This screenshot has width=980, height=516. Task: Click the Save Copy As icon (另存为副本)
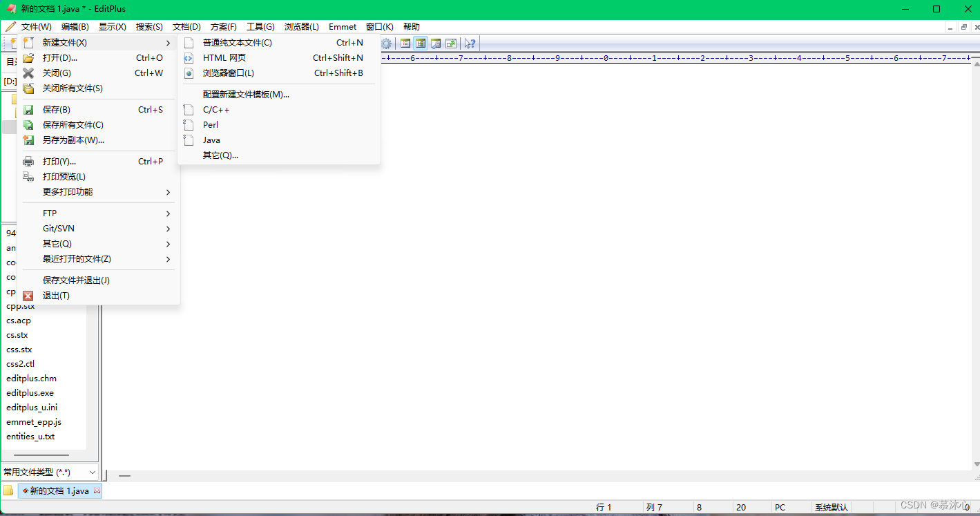(28, 140)
